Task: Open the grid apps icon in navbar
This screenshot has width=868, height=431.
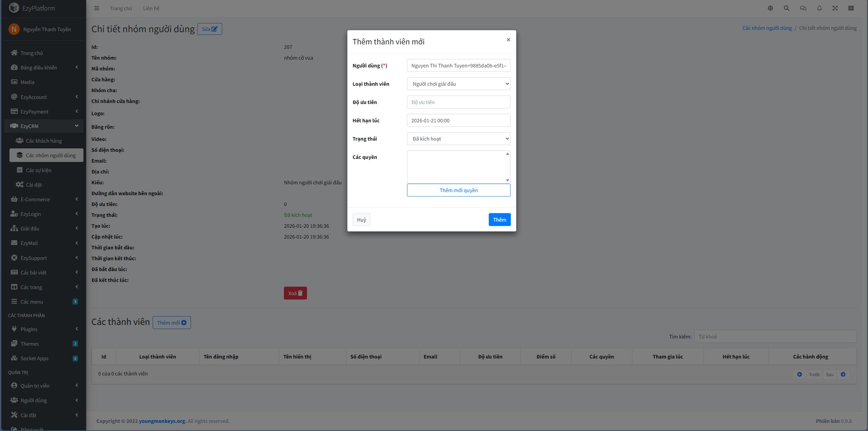Action: (851, 8)
